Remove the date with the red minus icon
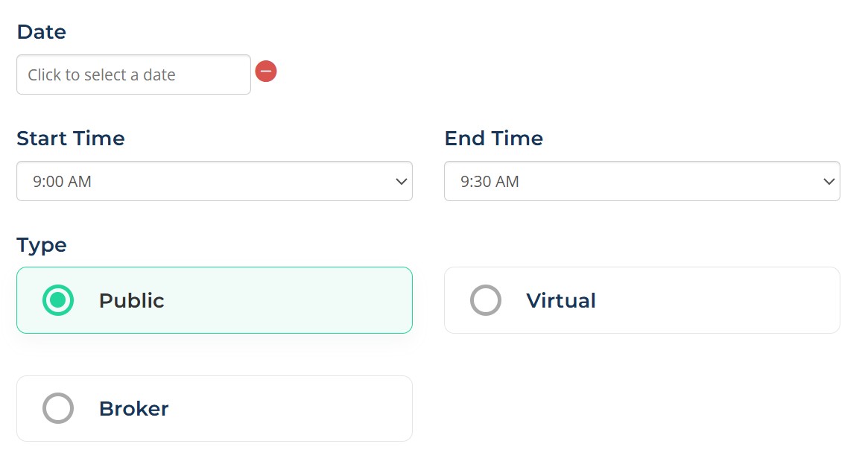The width and height of the screenshot is (868, 470). click(x=266, y=72)
